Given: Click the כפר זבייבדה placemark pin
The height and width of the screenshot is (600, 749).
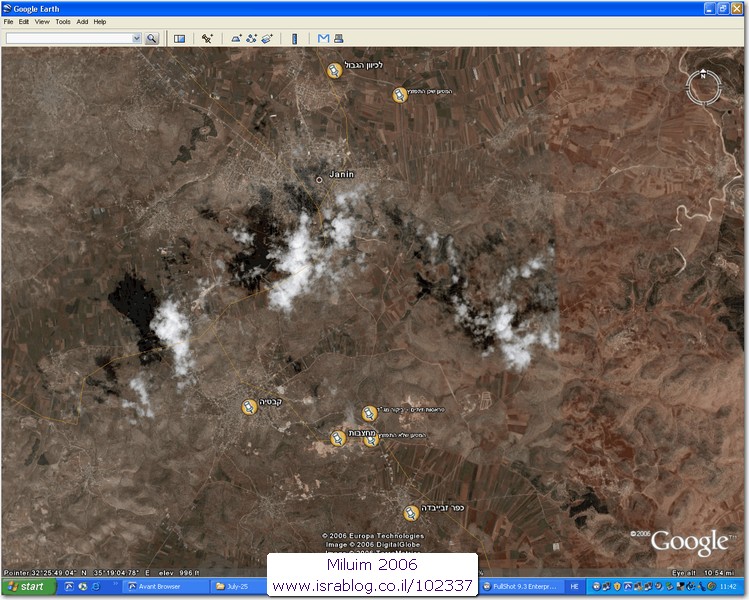Looking at the screenshot, I should click(411, 513).
